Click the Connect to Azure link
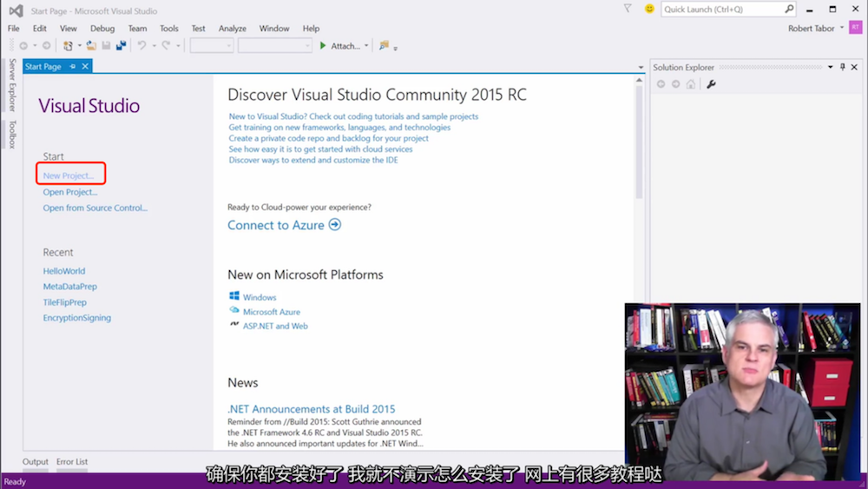This screenshot has width=868, height=489. click(x=276, y=225)
